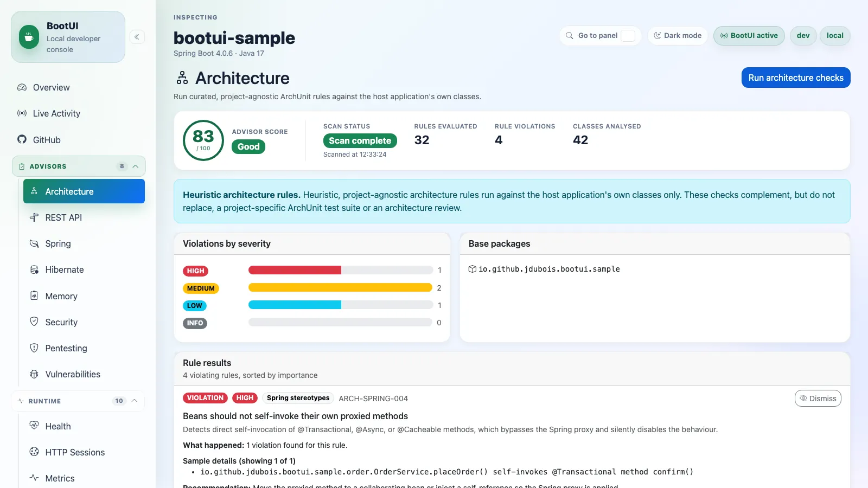This screenshot has height=488, width=868.
Task: Click the HTTP Sessions cookie icon
Action: pyautogui.click(x=34, y=452)
